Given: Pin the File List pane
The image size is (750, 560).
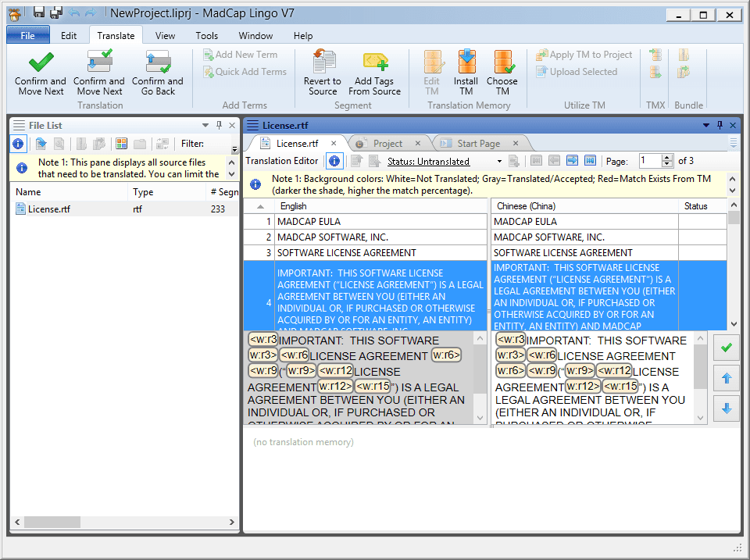Looking at the screenshot, I should pyautogui.click(x=219, y=125).
